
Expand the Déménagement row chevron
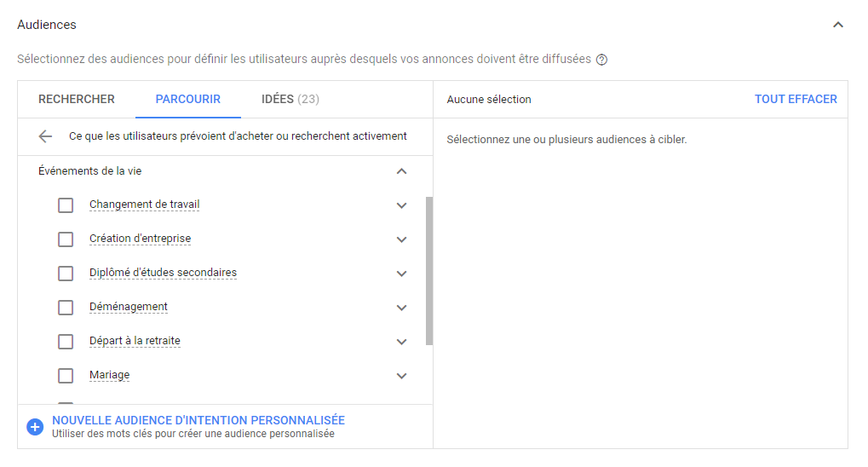pyautogui.click(x=402, y=308)
